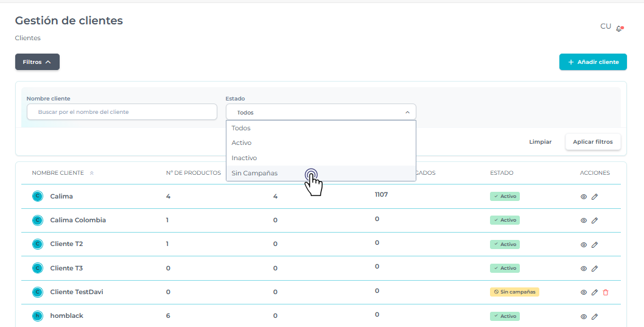View homblack client with eye icon
The image size is (644, 327).
click(x=583, y=317)
